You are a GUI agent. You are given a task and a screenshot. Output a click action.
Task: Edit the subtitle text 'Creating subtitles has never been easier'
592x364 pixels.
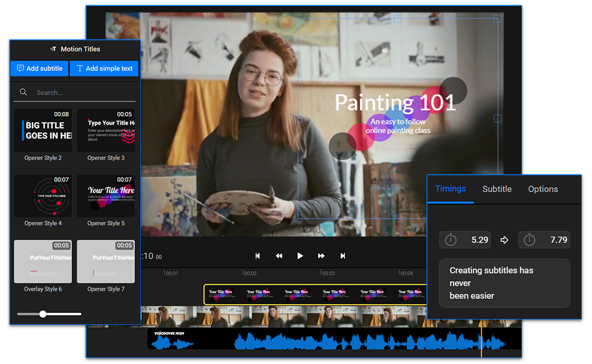(504, 283)
